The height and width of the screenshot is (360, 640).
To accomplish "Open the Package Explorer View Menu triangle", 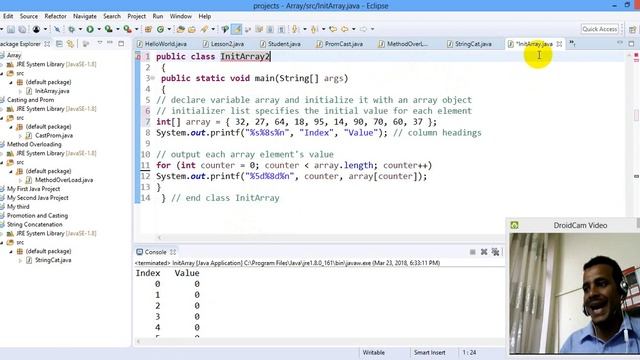I will [x=100, y=43].
